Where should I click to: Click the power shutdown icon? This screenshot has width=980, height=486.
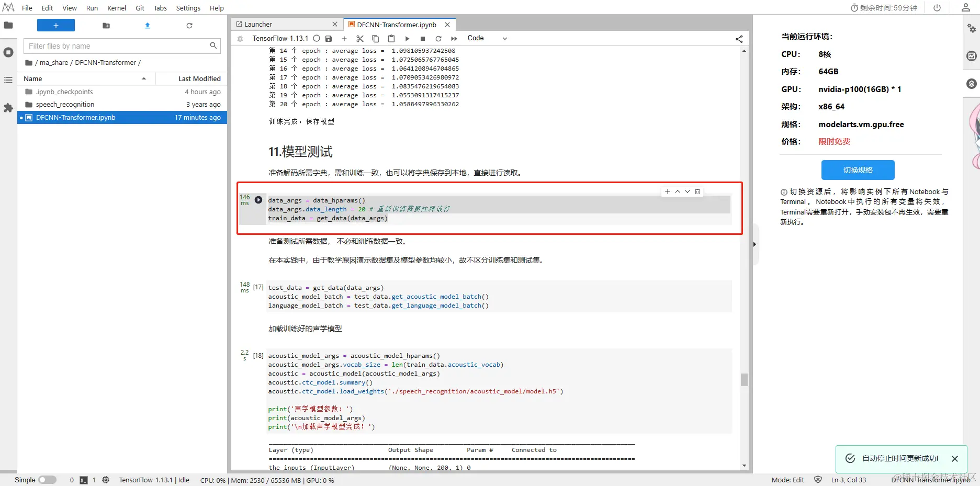click(x=937, y=8)
